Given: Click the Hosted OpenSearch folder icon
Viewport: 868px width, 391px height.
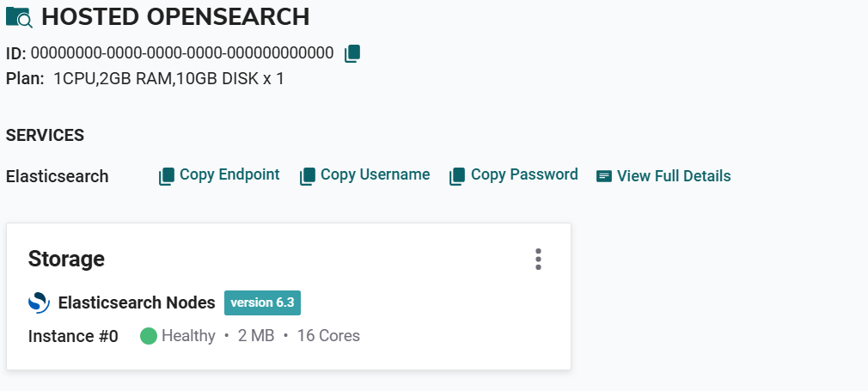Looking at the screenshot, I should coord(19,17).
